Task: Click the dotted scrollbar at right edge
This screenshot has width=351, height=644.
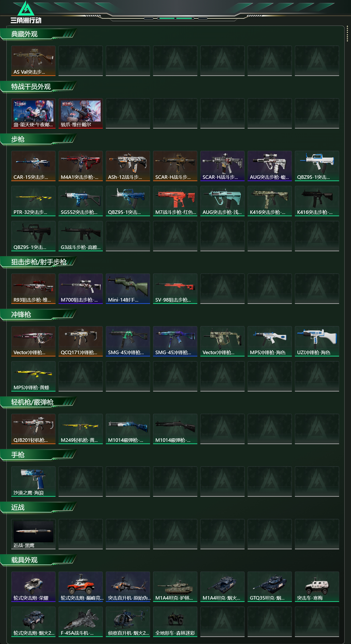Action: tap(347, 33)
